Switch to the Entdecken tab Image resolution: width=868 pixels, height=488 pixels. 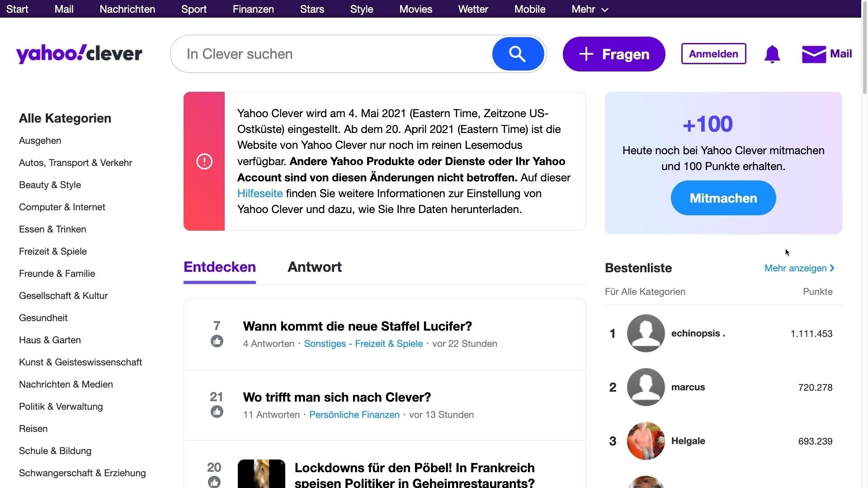pos(220,267)
